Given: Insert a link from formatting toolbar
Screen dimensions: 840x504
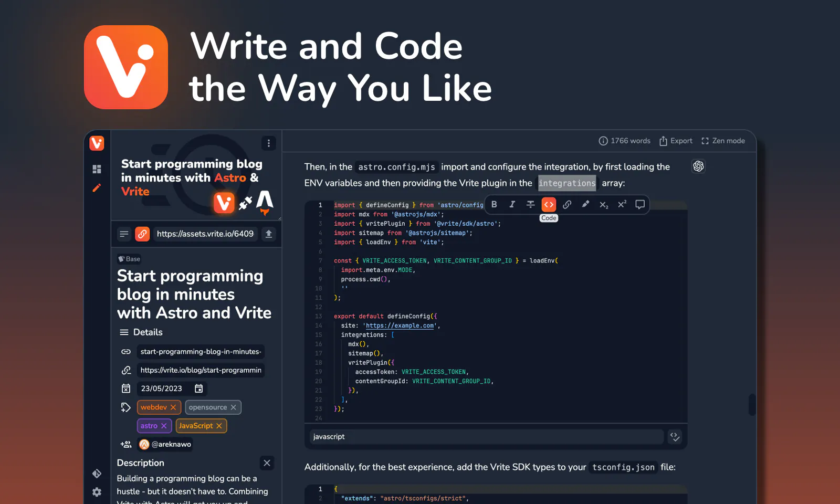Looking at the screenshot, I should (567, 204).
